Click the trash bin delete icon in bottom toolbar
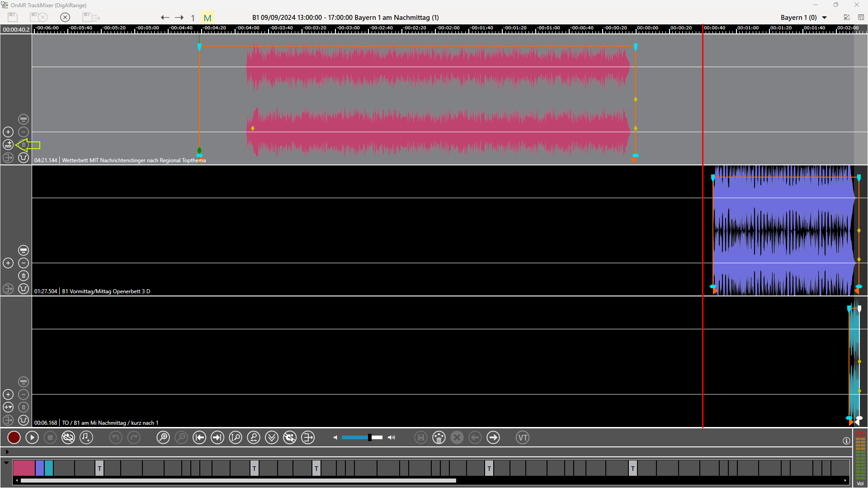Screen dimensions: 868x488 click(439, 437)
